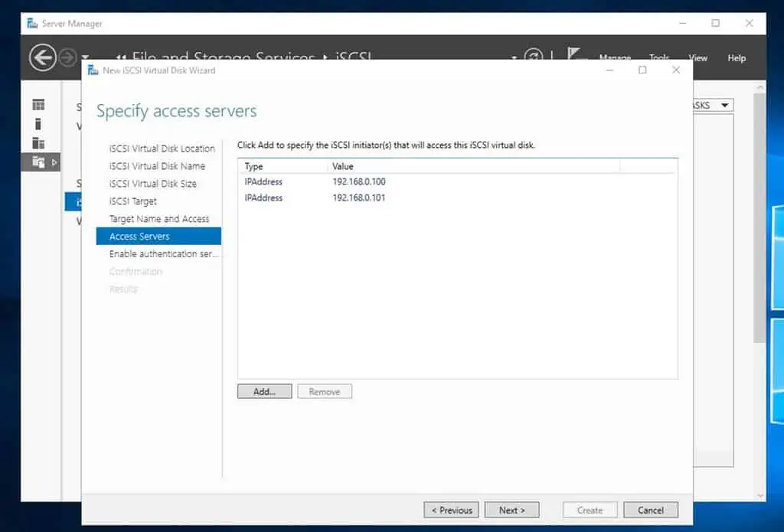Open the Manage menu
Image resolution: width=784 pixels, height=532 pixels.
click(x=615, y=58)
